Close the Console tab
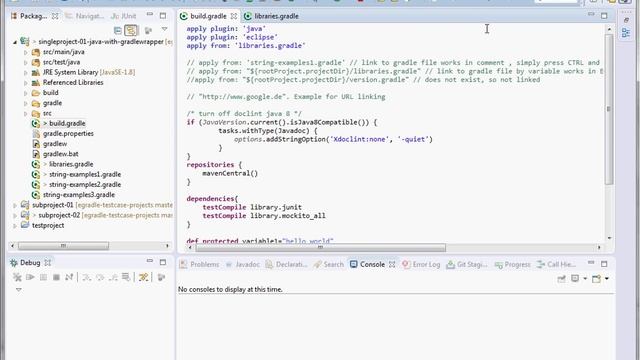The width and height of the screenshot is (640, 360). tap(392, 264)
